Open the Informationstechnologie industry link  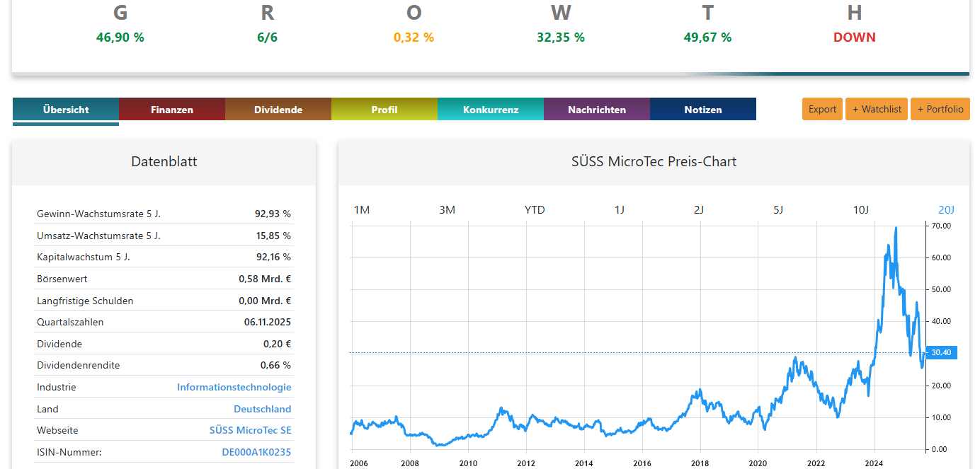[234, 387]
